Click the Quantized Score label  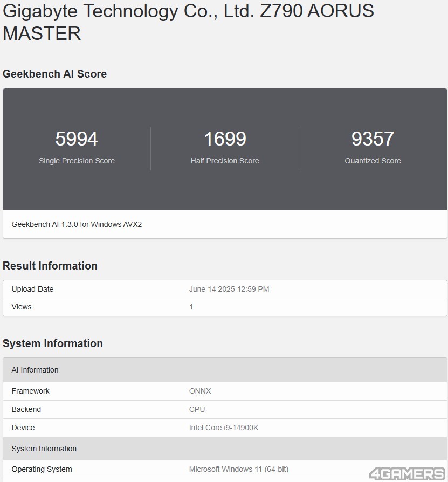coord(373,161)
